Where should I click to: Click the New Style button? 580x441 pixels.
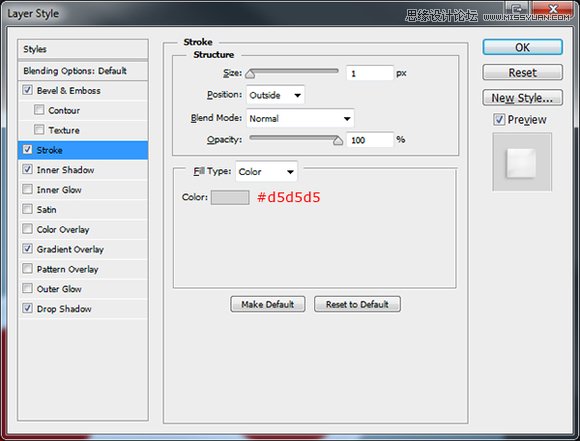(x=522, y=98)
